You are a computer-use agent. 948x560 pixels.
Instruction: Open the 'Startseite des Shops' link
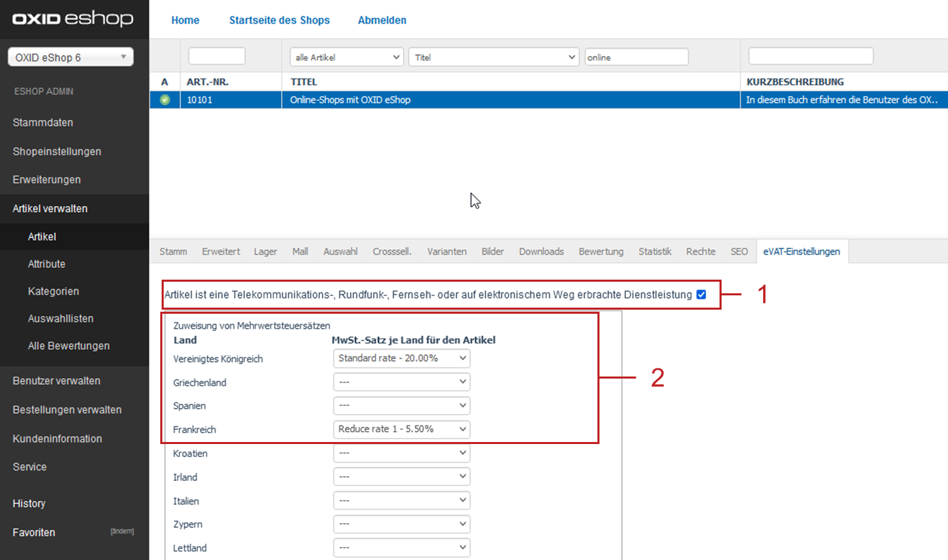[x=279, y=20]
